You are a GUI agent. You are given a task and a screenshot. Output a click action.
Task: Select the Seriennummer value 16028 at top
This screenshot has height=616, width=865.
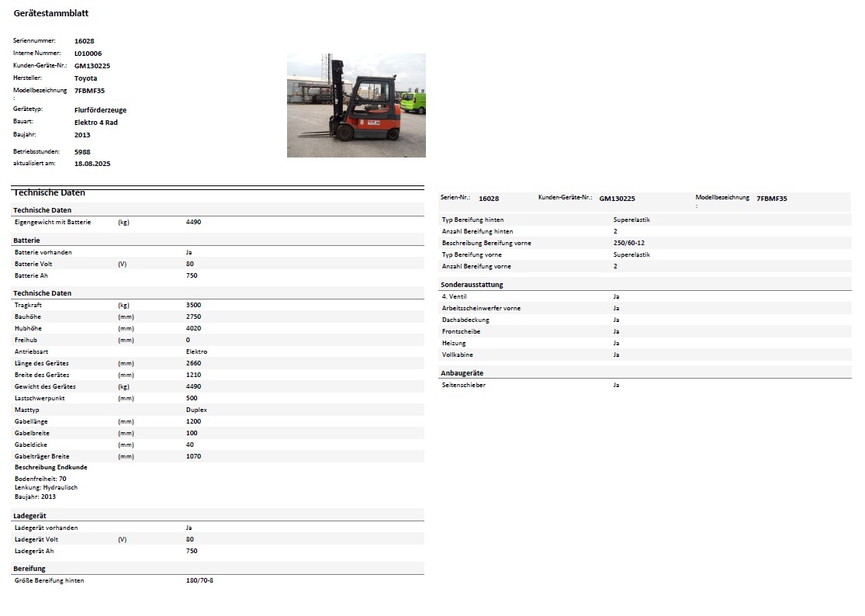click(x=84, y=40)
